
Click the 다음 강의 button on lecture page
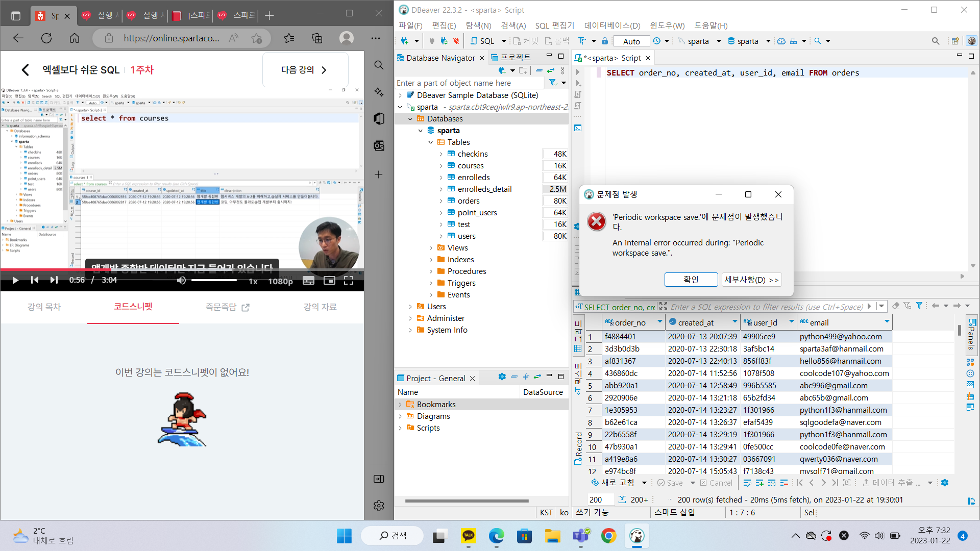(305, 69)
